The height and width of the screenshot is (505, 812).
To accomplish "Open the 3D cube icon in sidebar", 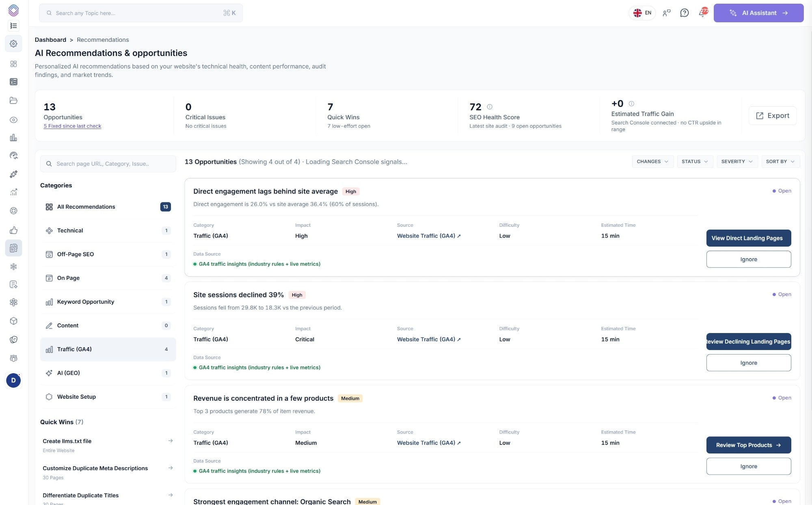I will tap(13, 321).
